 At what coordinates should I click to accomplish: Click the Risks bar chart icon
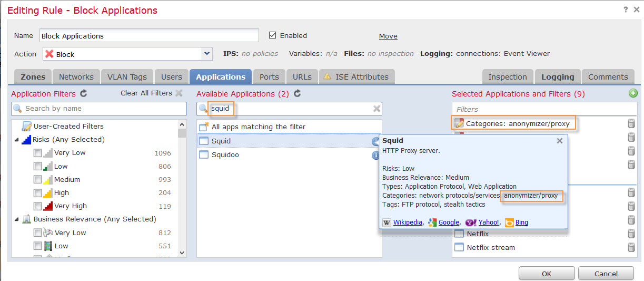click(x=26, y=140)
